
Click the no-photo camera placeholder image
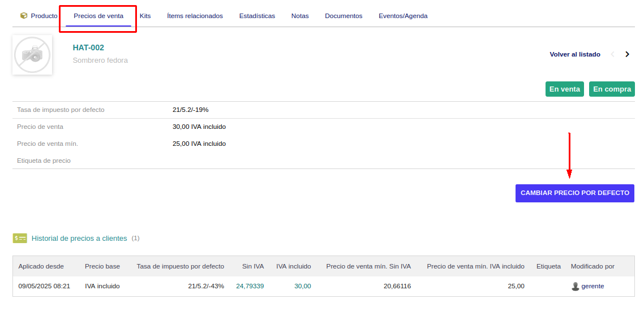pos(32,55)
